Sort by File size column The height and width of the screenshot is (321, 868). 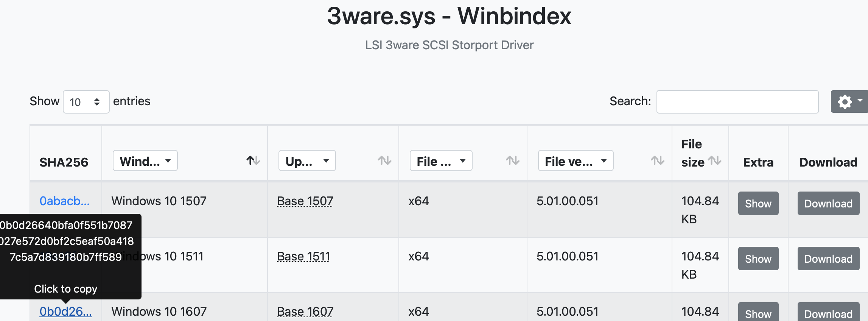715,161
